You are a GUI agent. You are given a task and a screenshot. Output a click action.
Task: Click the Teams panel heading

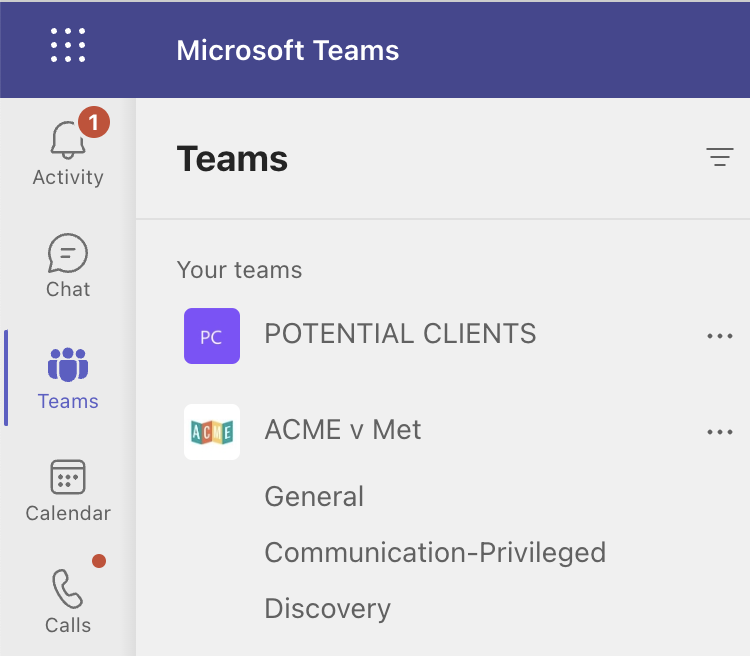232,159
